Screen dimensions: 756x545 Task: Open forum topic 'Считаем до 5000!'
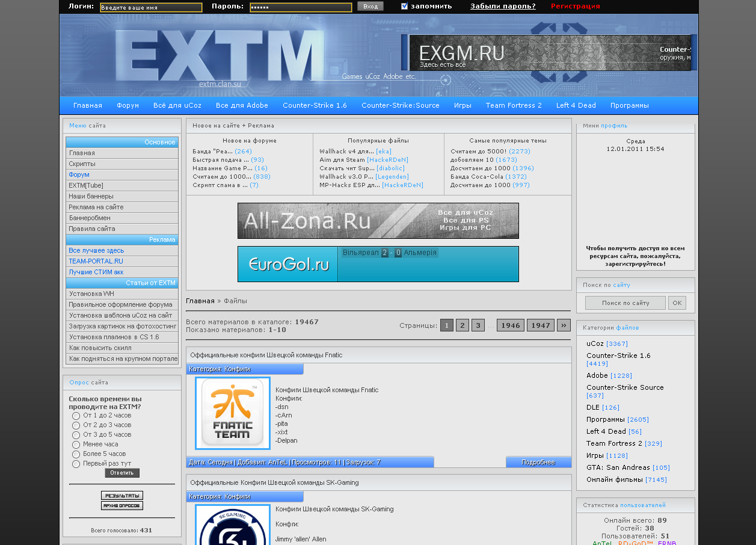pyautogui.click(x=479, y=152)
